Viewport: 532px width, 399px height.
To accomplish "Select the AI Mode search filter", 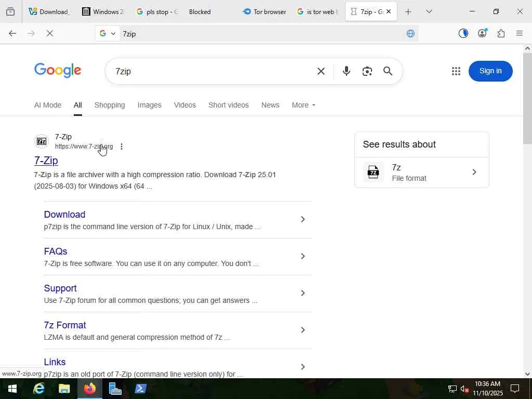I will (x=47, y=105).
